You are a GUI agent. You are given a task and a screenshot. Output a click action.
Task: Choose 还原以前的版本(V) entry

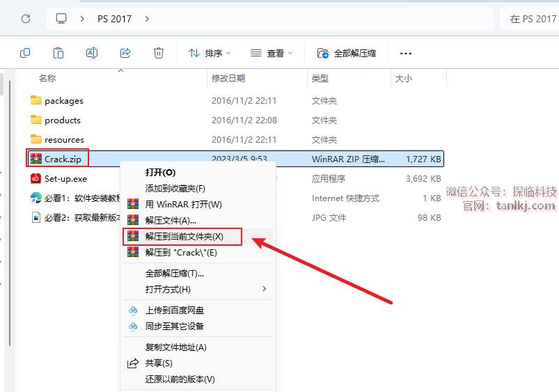[x=198, y=379]
